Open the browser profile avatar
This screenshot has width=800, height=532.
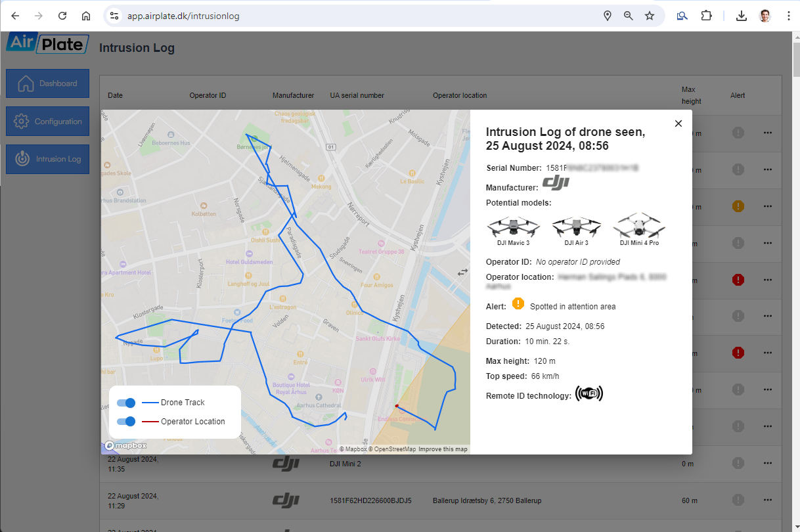pos(765,16)
